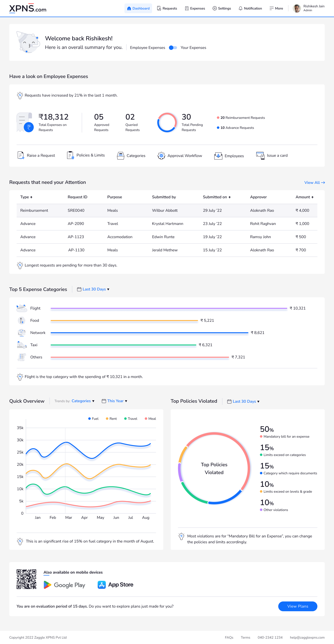Open Settings from top navigation
Viewport: 334px width, 644px height.
click(x=222, y=8)
